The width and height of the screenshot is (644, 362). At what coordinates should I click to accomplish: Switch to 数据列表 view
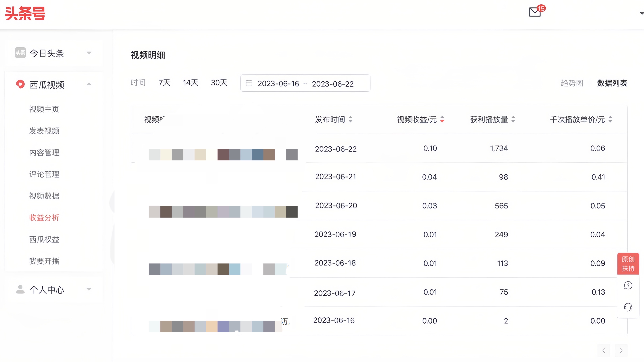tap(612, 83)
